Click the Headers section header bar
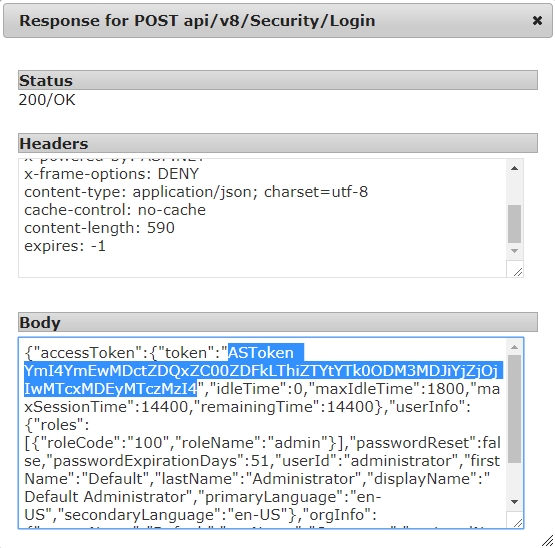555x548 pixels. 278,143
